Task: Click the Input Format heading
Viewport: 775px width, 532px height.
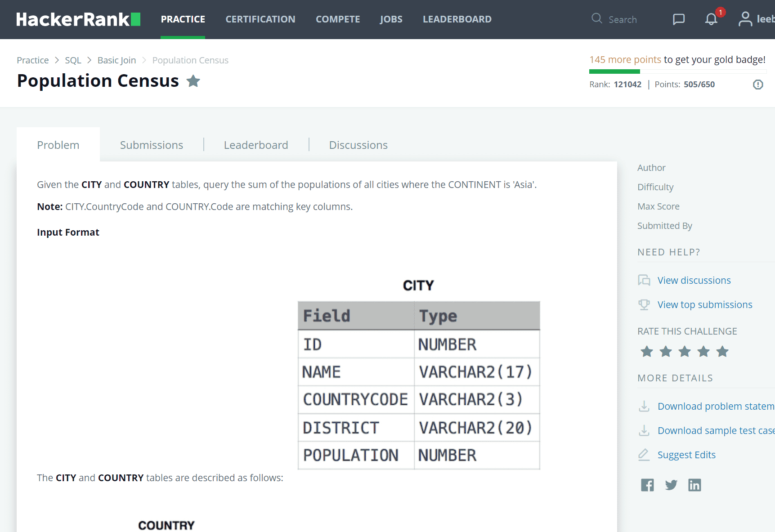Action: coord(68,232)
